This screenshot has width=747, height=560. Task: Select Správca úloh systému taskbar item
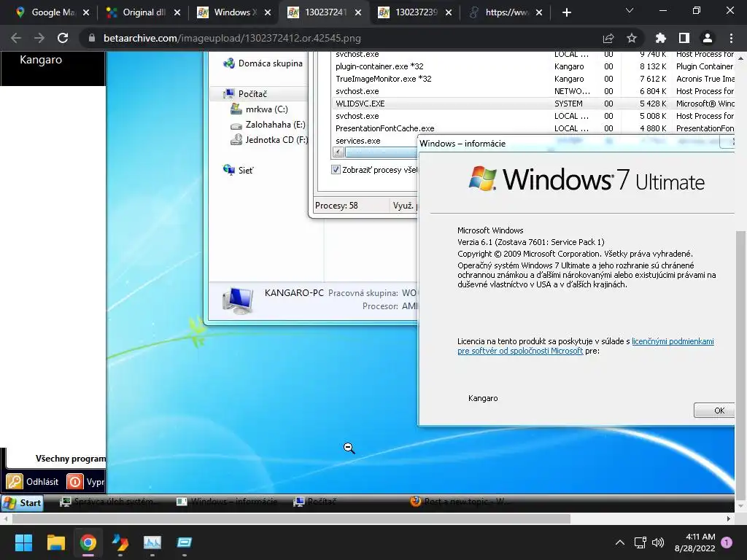point(107,502)
